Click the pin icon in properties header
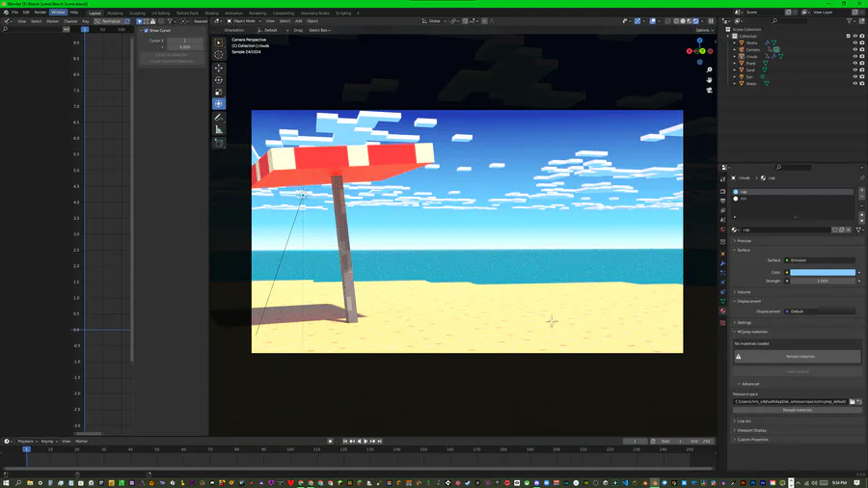Screen dimensions: 868x488 tap(862, 178)
